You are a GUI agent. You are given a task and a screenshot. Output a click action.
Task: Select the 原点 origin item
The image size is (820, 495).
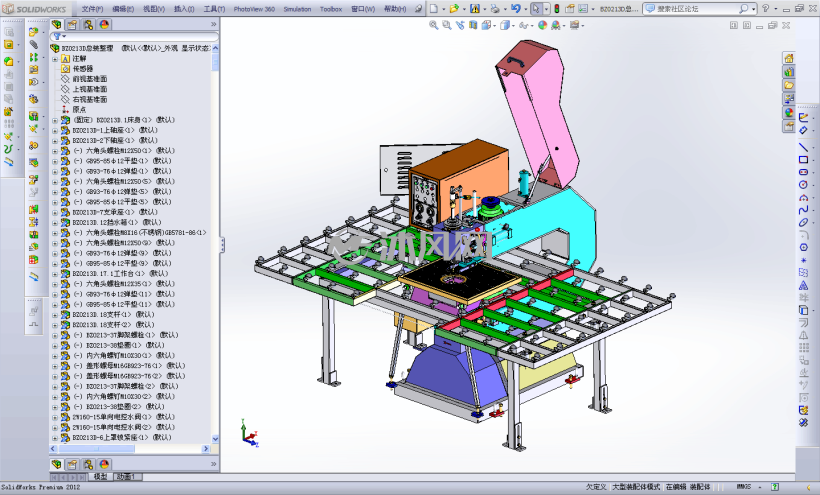pos(79,110)
